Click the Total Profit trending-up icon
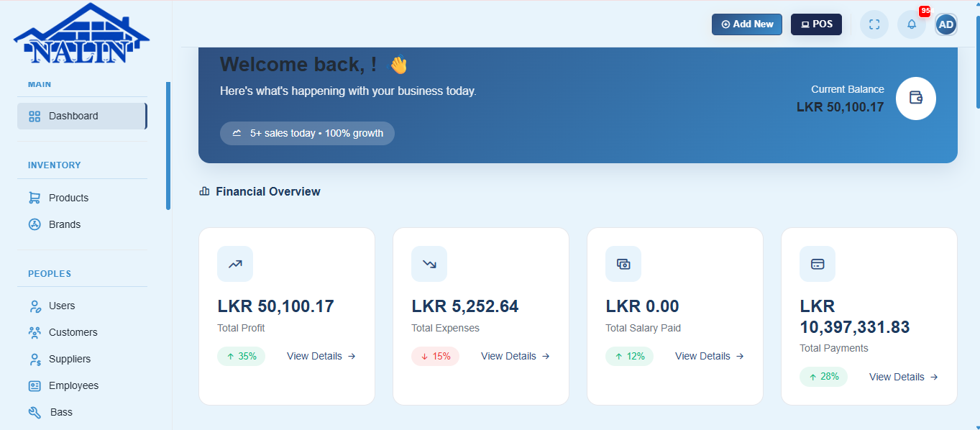 [235, 264]
